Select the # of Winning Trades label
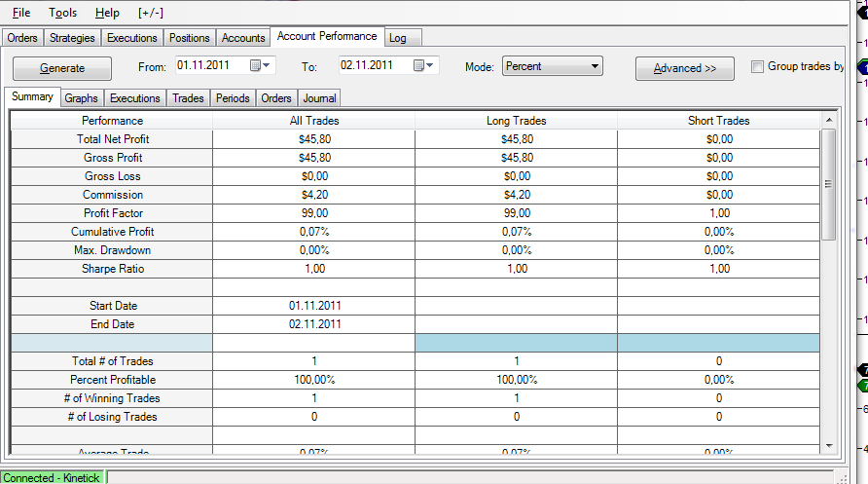 [x=112, y=398]
